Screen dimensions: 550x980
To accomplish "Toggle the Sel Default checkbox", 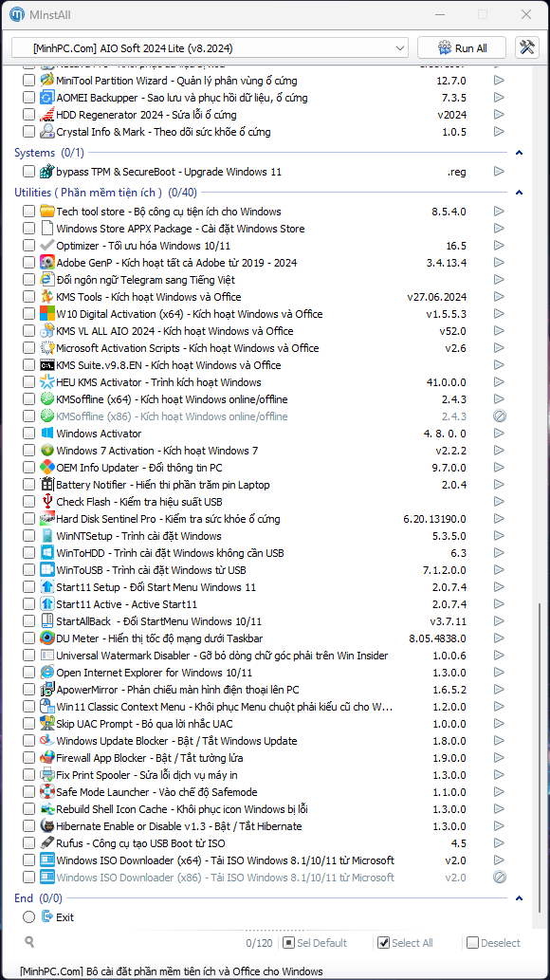I will point(288,942).
